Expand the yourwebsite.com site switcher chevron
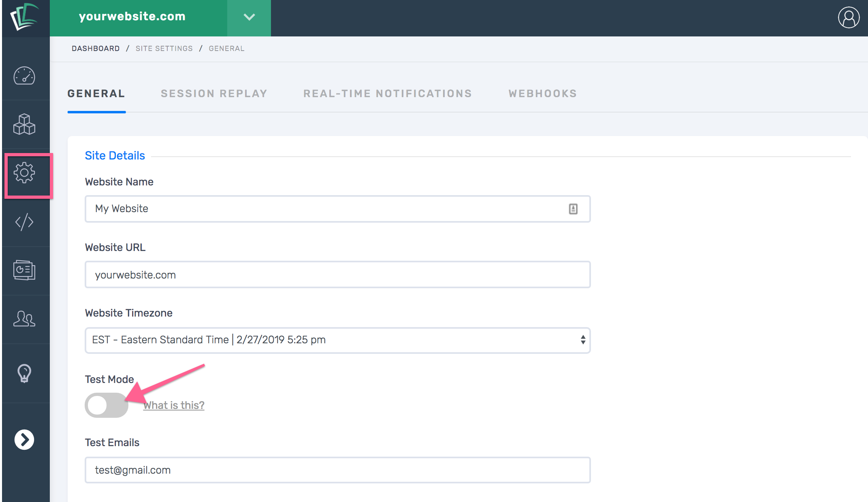868x502 pixels. (x=249, y=17)
